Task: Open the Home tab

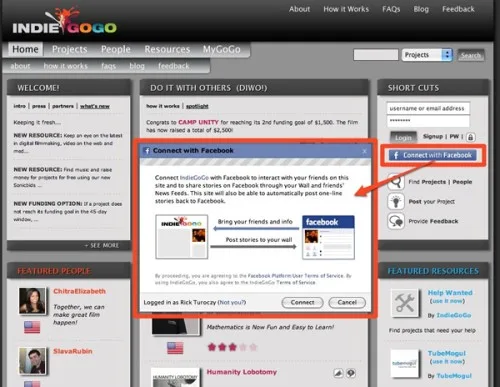Action: point(25,49)
